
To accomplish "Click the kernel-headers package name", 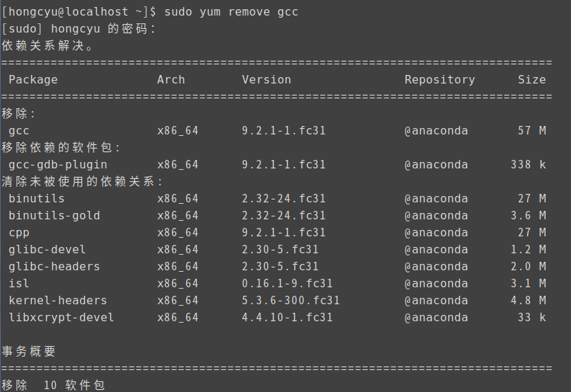I will tap(58, 301).
